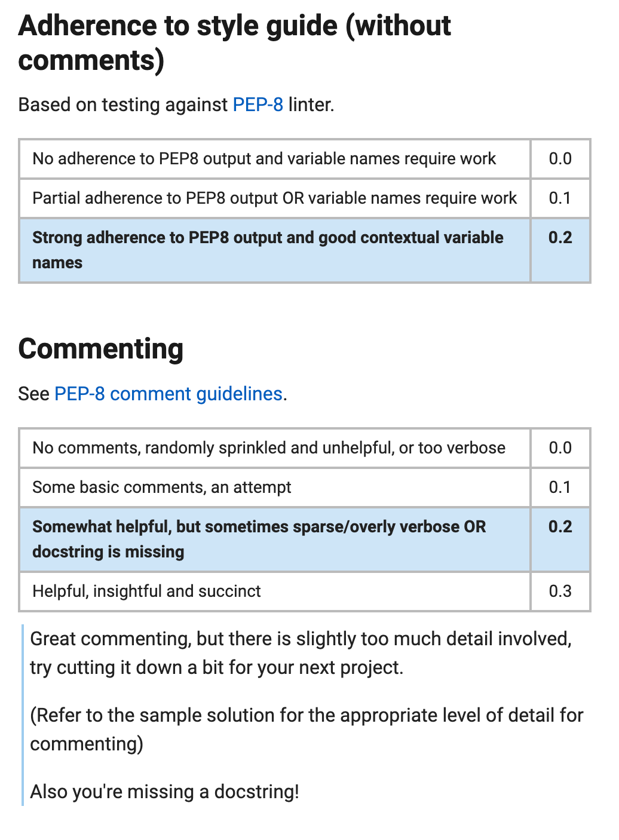Click the 0.2 score in style guide table
This screenshot has width=619, height=840.
[x=560, y=250]
